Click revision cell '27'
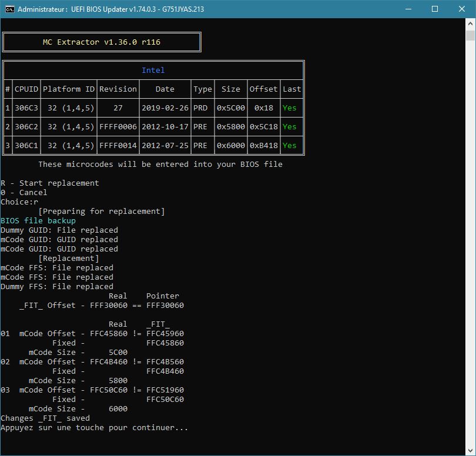 (118, 108)
